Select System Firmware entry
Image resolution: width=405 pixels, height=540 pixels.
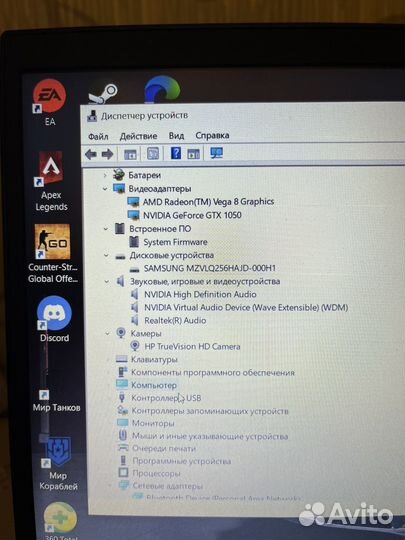pos(175,242)
